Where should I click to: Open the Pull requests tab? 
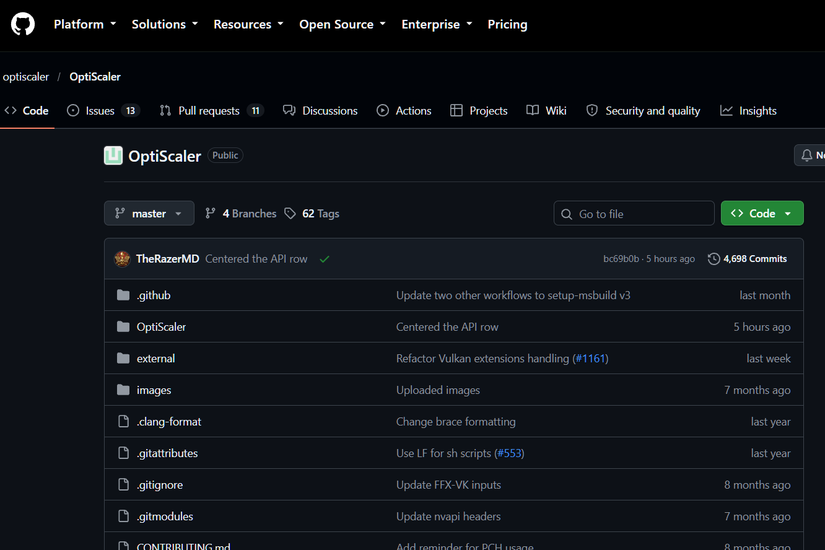[212, 111]
